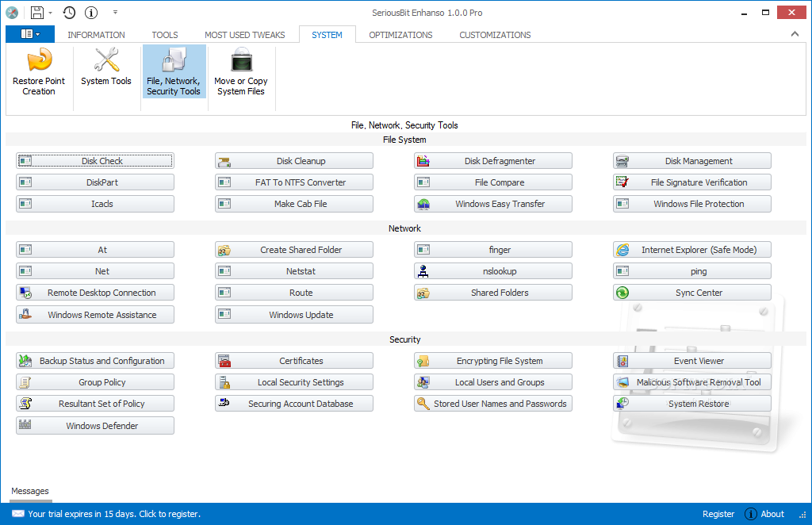Open About in status bar
This screenshot has width=812, height=525.
[x=764, y=514]
